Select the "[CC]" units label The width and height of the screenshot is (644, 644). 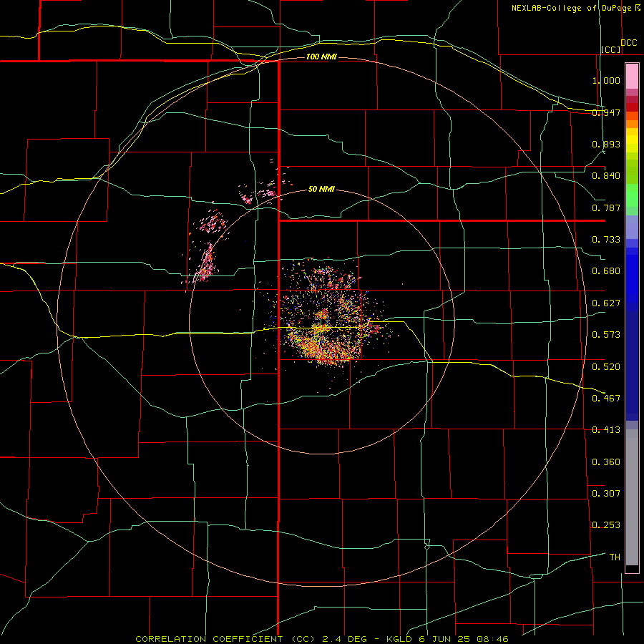[x=611, y=49]
